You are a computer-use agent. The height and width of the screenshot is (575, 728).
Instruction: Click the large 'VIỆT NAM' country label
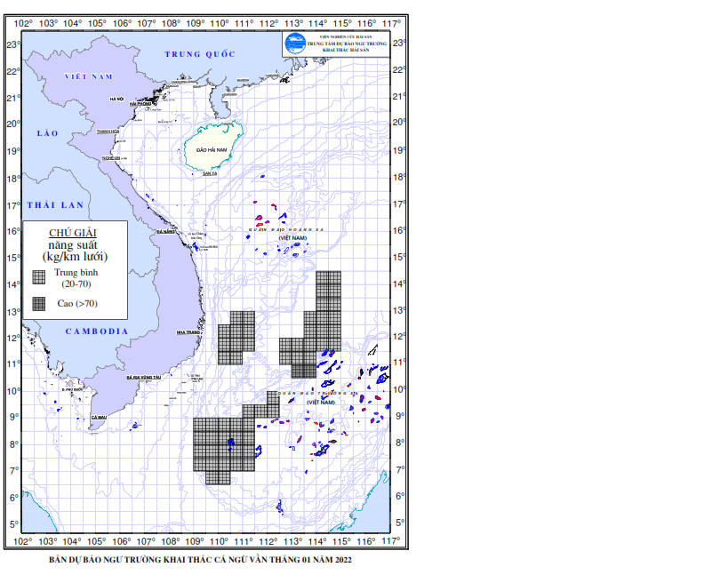click(x=89, y=76)
